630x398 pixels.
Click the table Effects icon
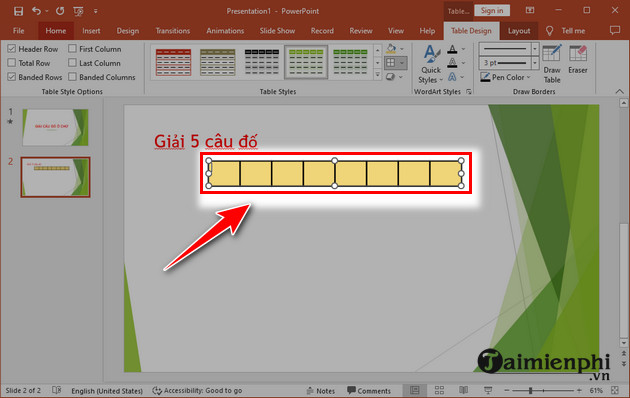coord(390,77)
